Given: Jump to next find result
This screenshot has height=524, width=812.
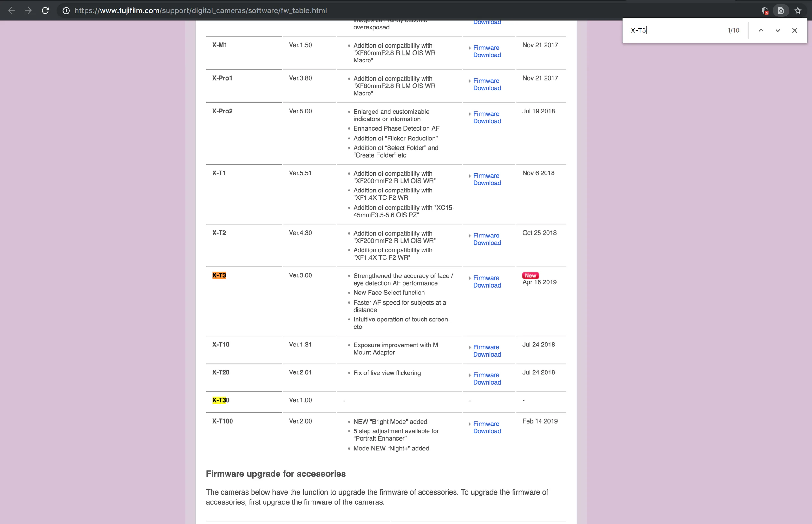Looking at the screenshot, I should (x=778, y=30).
